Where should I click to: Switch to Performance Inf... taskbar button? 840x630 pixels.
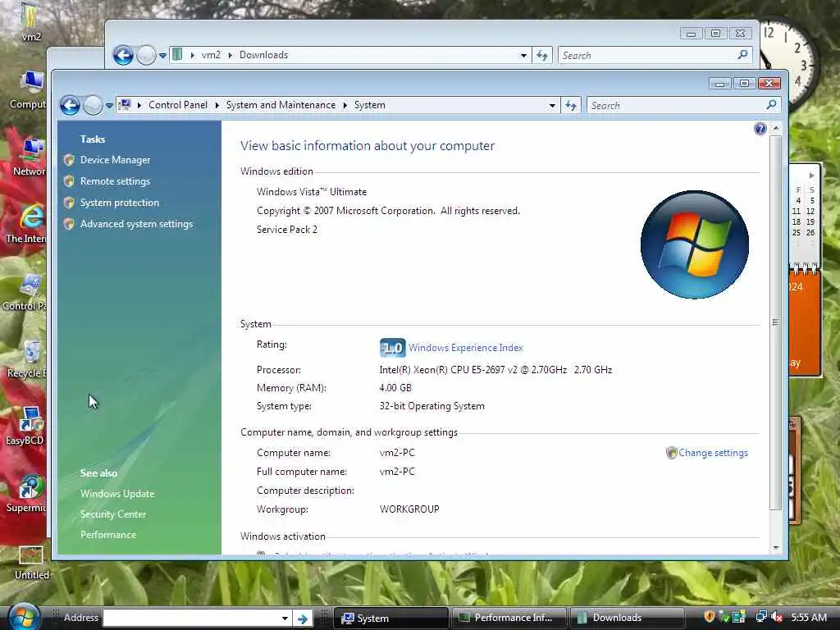click(x=509, y=618)
